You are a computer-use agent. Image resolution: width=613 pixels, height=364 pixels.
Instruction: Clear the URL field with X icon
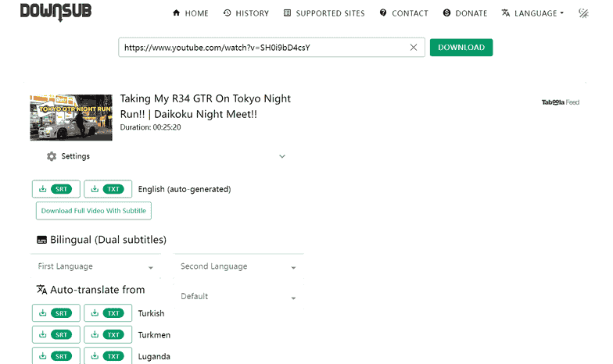coord(414,48)
